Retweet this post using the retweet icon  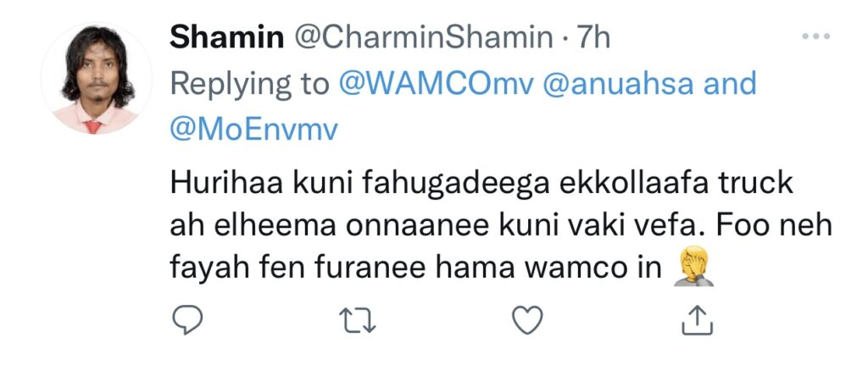(357, 320)
